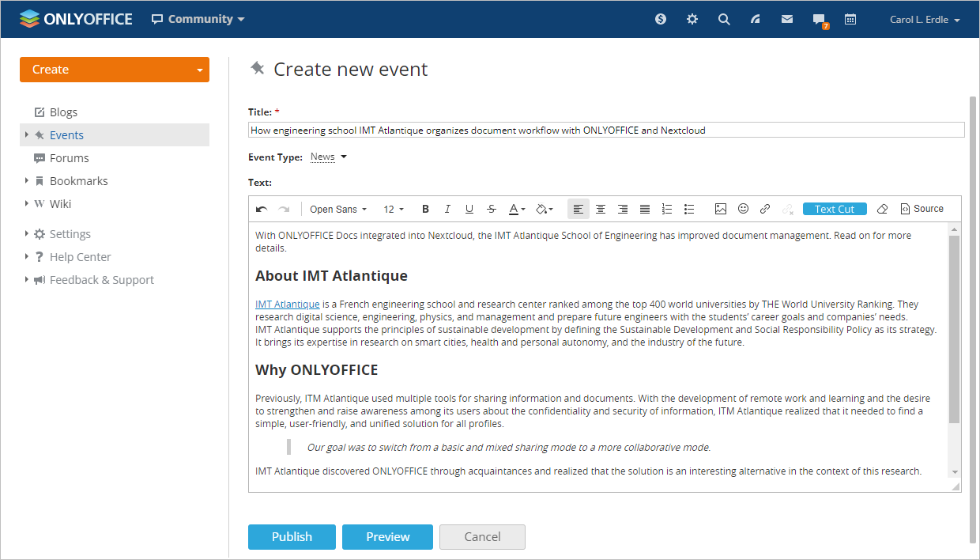This screenshot has width=980, height=560.
Task: Open Forums in the sidebar
Action: pos(69,158)
